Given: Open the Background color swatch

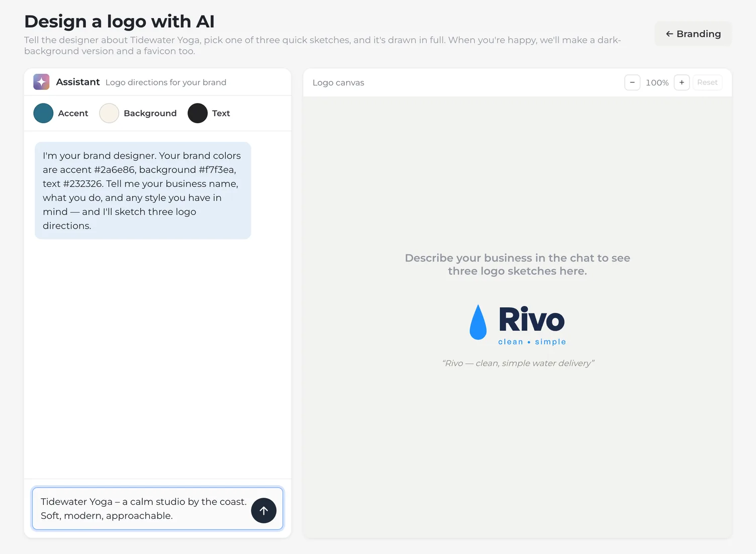Looking at the screenshot, I should (109, 113).
